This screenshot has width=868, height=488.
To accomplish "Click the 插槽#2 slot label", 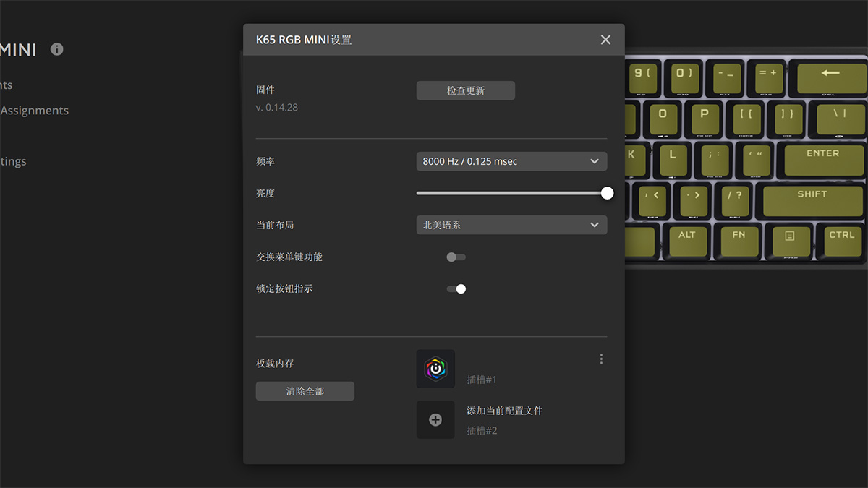I will pos(482,430).
